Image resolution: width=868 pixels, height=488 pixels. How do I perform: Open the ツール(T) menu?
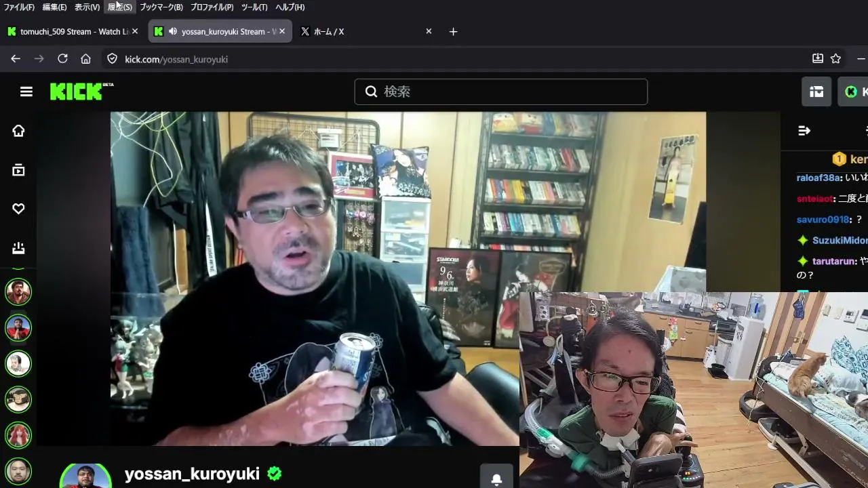pos(254,7)
